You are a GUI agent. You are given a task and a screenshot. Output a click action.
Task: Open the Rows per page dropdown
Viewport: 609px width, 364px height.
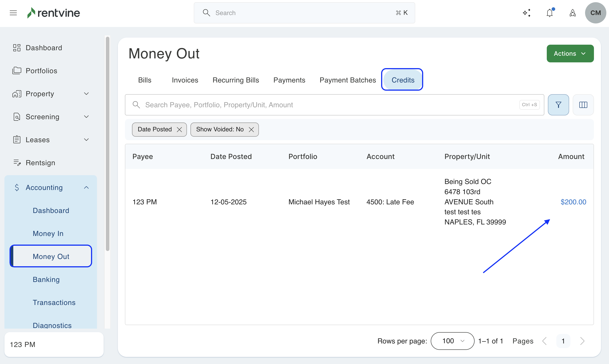452,341
